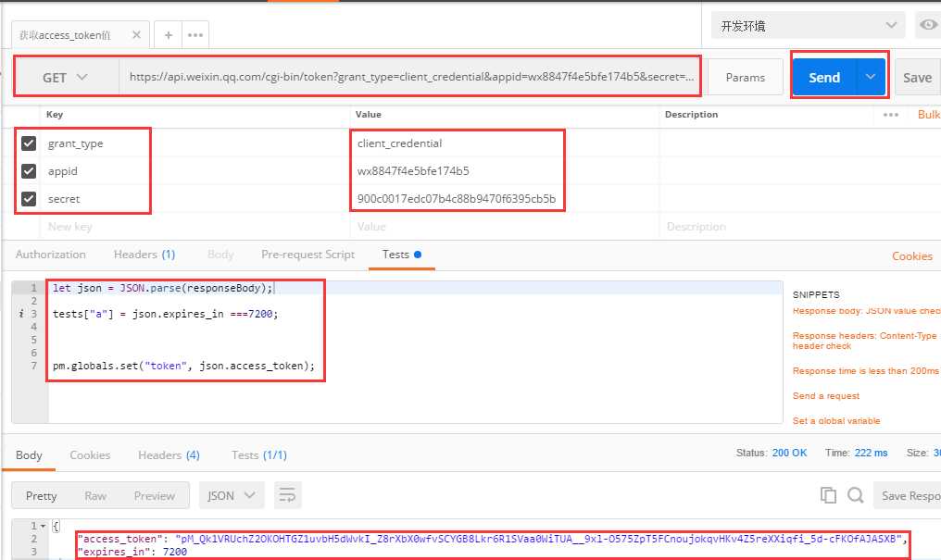This screenshot has height=560, width=941.
Task: Open the Pre-request Script tab
Action: [x=307, y=255]
